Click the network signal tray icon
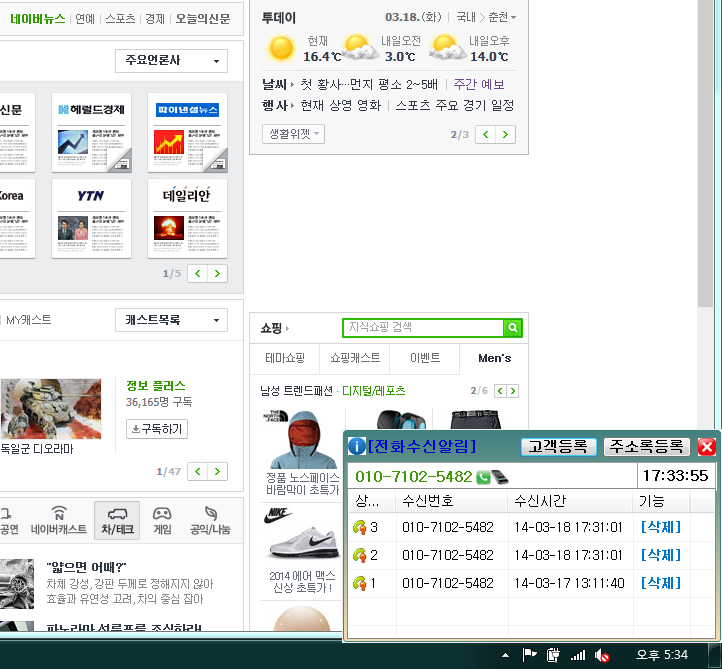Image resolution: width=722 pixels, height=669 pixels. (578, 655)
